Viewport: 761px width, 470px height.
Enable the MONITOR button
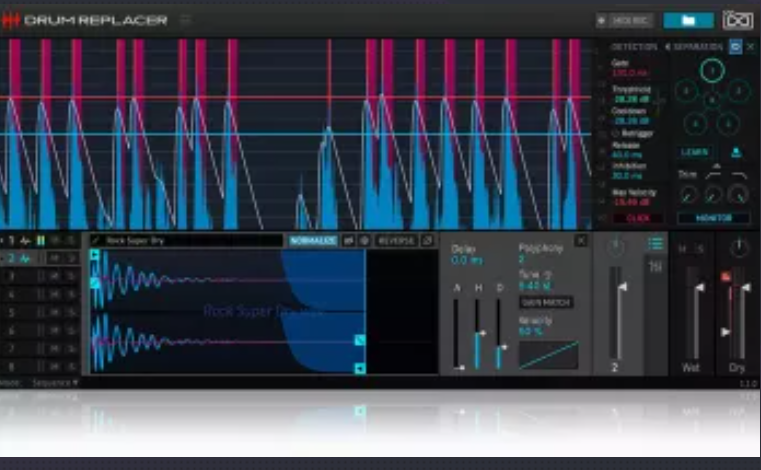pos(713,218)
